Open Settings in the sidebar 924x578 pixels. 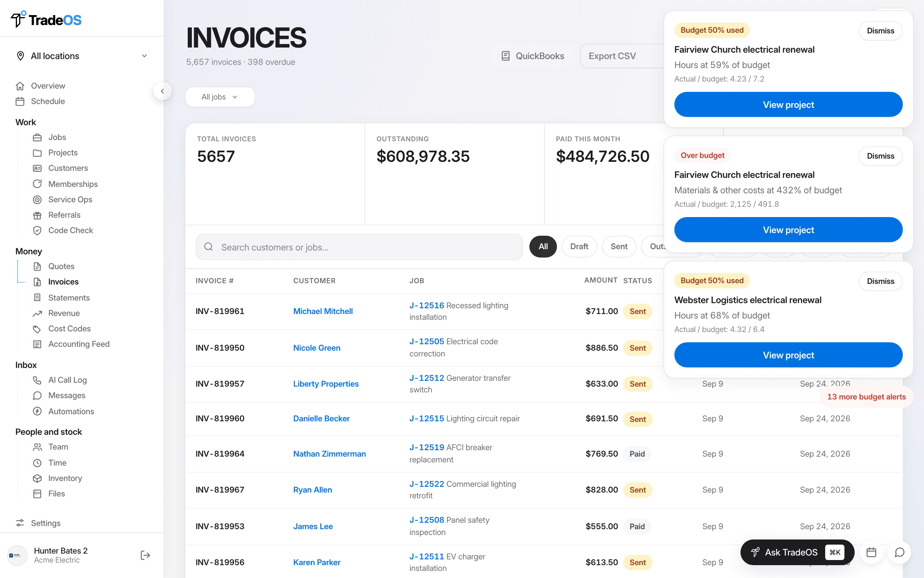click(x=46, y=523)
